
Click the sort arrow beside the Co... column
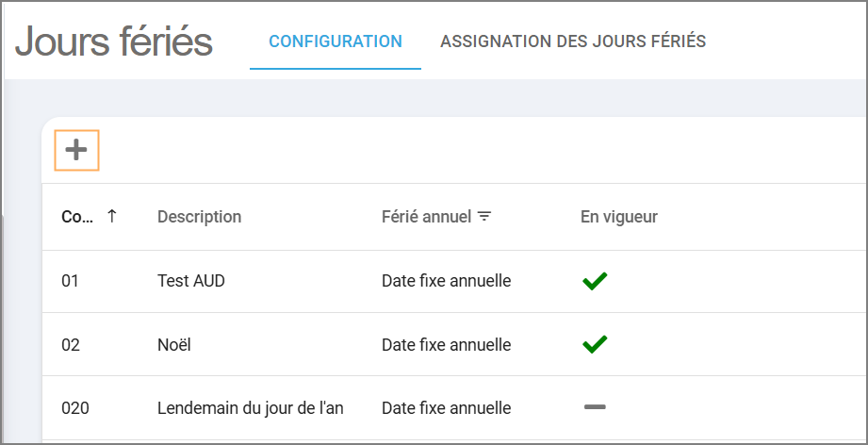pos(112,216)
